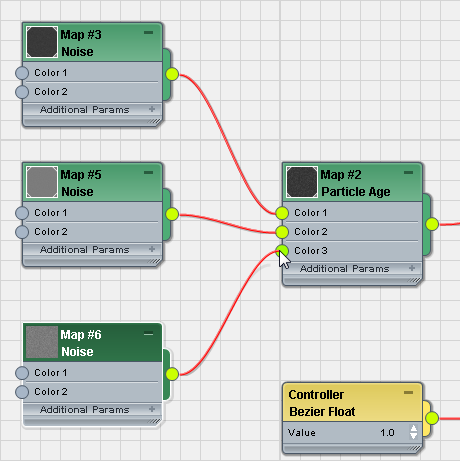Click the Color 1 input socket on Map #3
Image resolution: width=460 pixels, height=461 pixels.
tap(22, 73)
